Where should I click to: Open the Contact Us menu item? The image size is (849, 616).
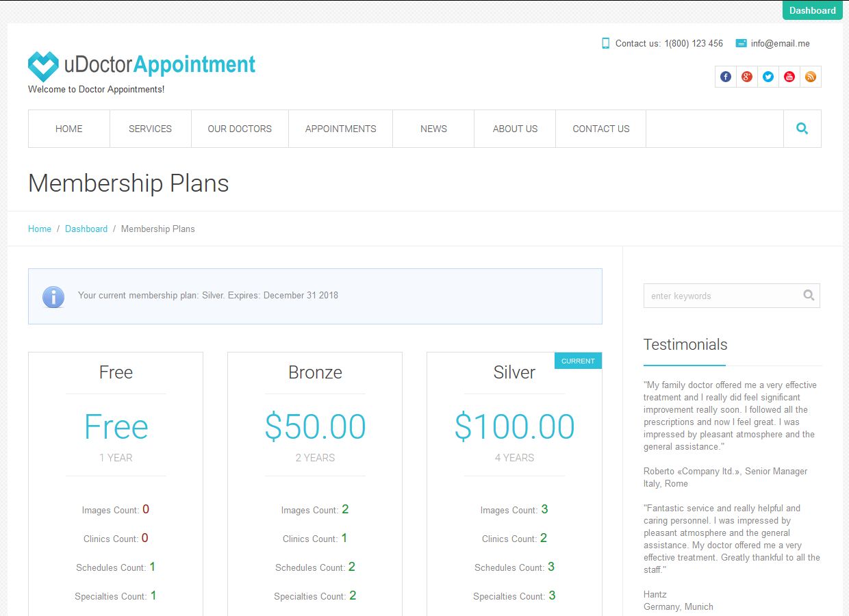pyautogui.click(x=600, y=129)
